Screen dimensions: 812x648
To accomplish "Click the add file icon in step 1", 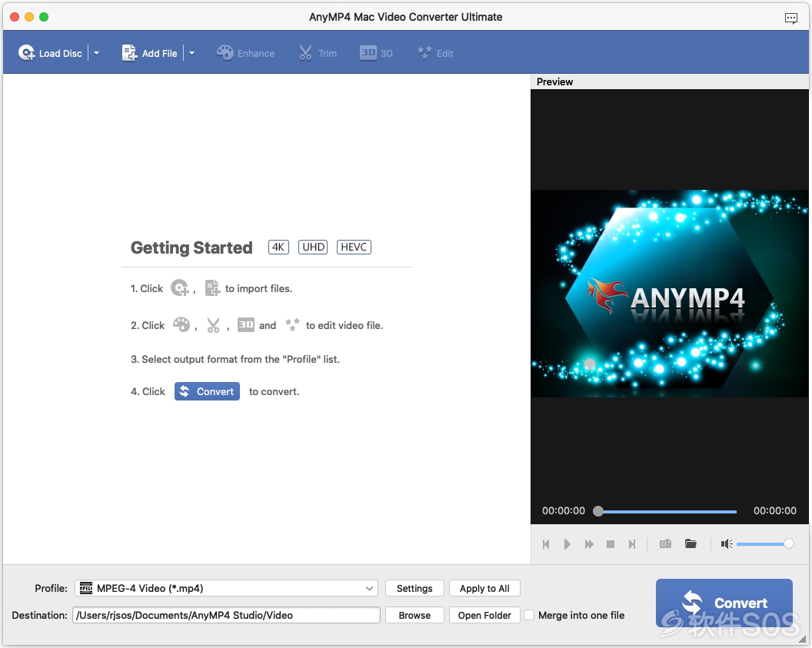I will coord(212,287).
